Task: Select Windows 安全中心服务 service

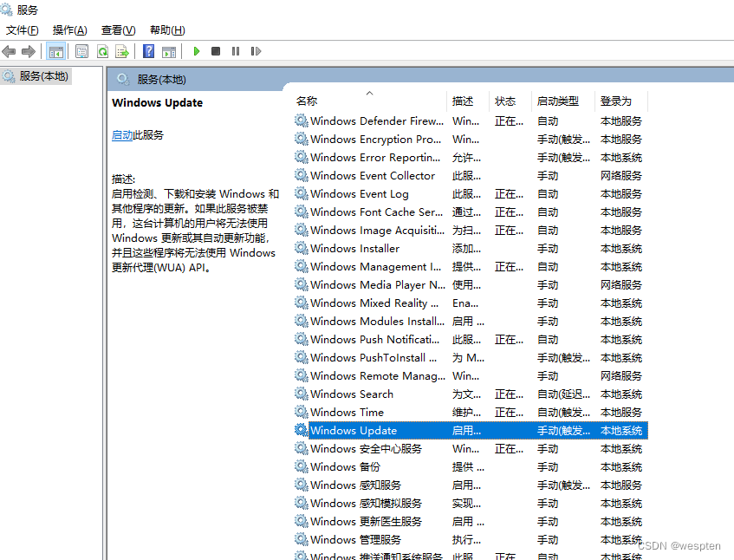Action: [366, 448]
